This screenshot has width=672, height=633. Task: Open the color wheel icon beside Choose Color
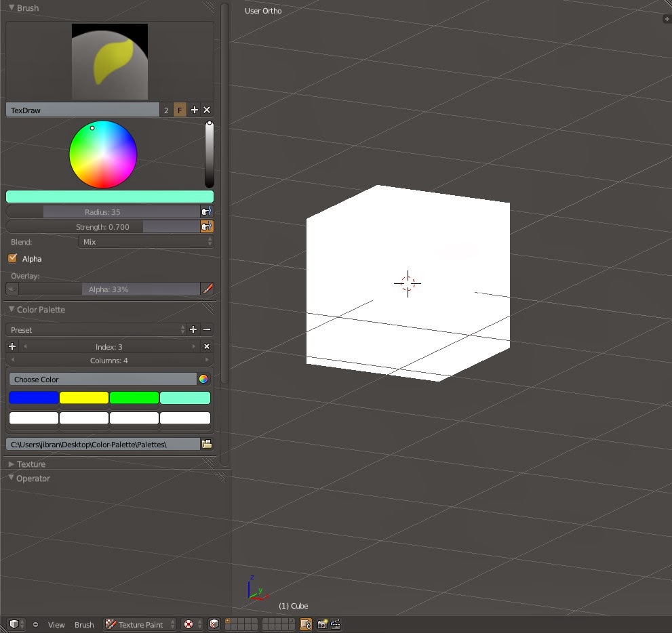[203, 379]
